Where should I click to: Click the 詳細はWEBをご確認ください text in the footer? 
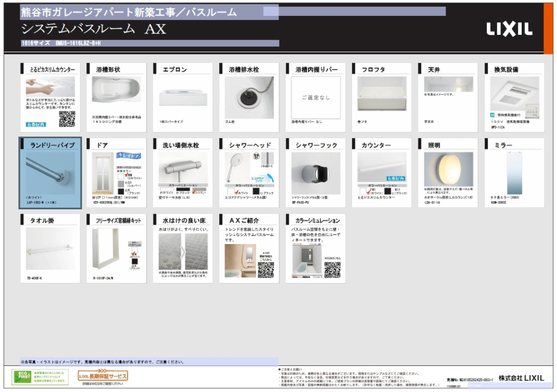(x=103, y=384)
